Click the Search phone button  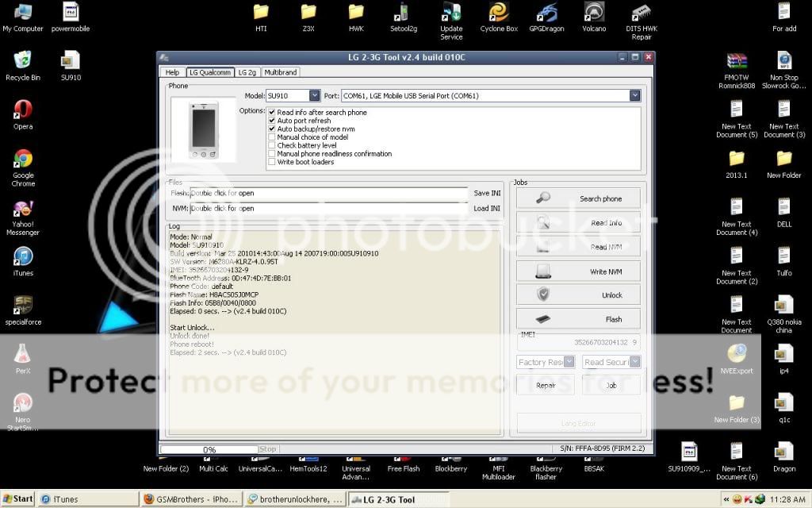click(578, 198)
